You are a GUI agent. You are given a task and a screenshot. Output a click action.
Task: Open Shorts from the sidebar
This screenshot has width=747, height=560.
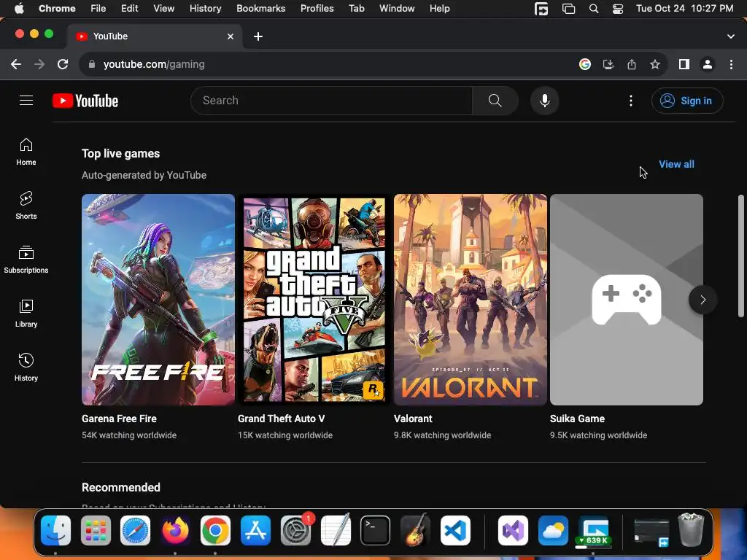26,206
